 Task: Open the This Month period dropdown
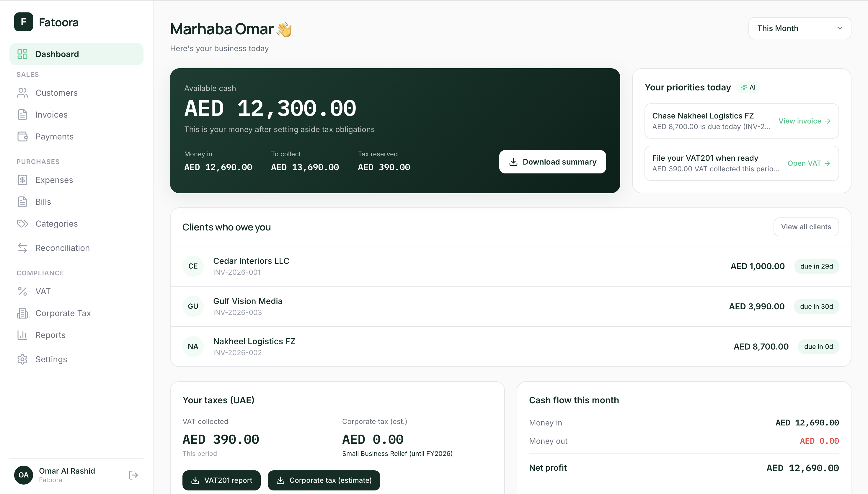click(800, 28)
